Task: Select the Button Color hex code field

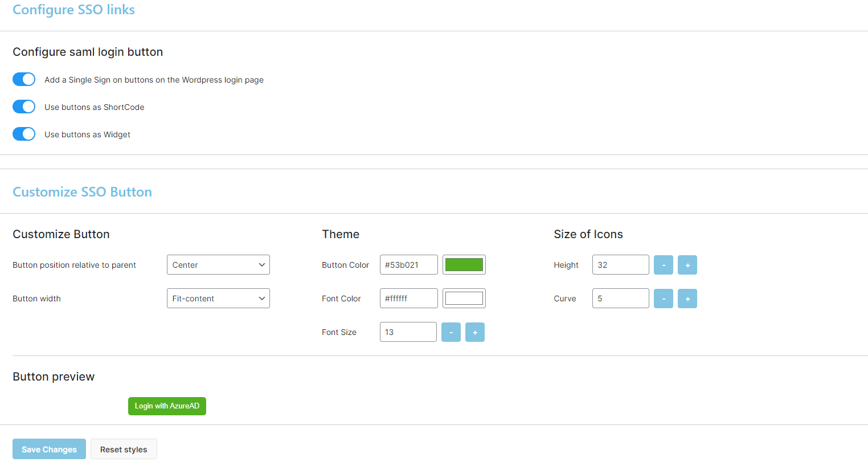Action: 408,264
